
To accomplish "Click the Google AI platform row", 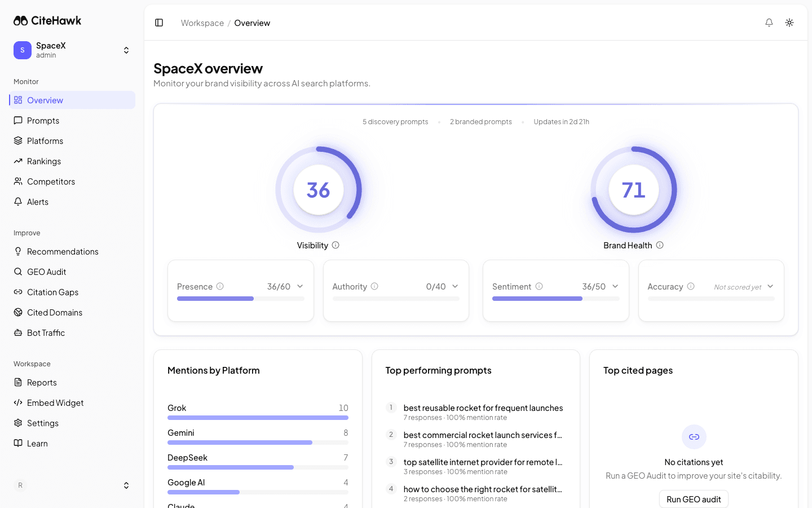I will pos(258,487).
